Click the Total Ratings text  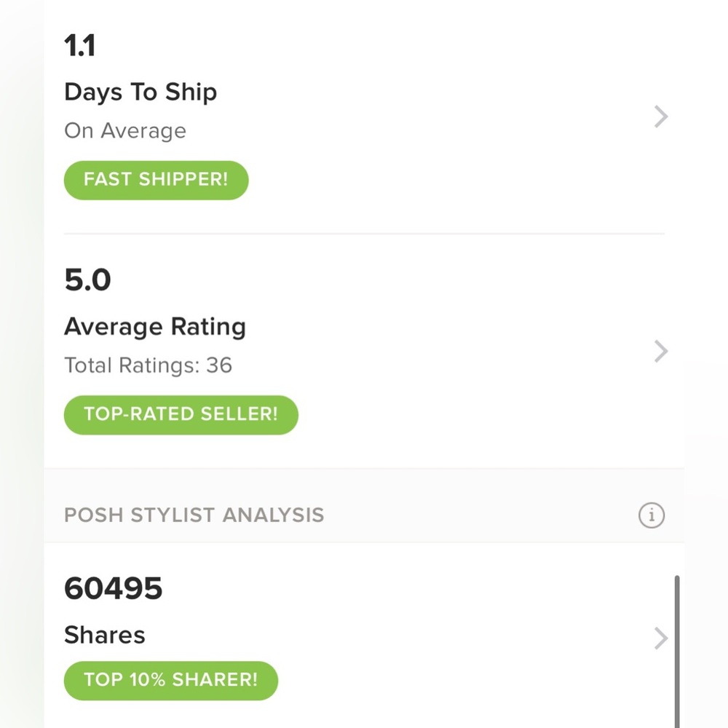click(x=131, y=365)
